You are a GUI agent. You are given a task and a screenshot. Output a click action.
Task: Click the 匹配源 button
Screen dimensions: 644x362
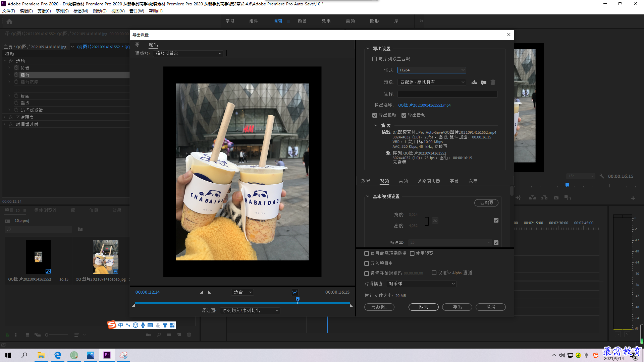click(x=486, y=203)
